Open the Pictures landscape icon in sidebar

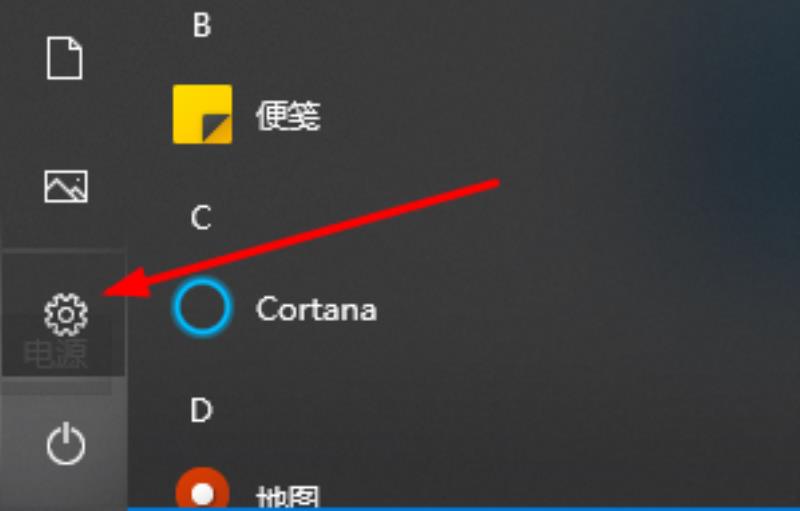pos(66,186)
